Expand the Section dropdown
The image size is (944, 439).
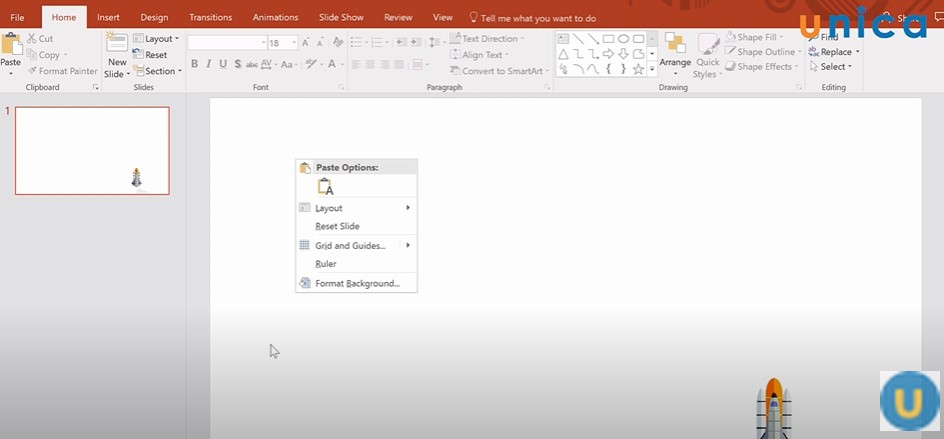(x=158, y=71)
